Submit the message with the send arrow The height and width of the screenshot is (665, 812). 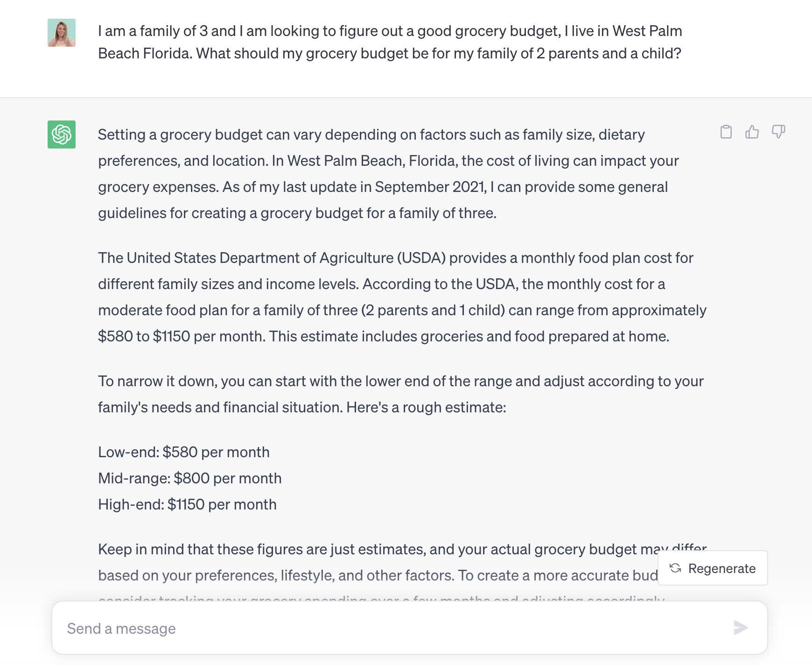click(740, 628)
